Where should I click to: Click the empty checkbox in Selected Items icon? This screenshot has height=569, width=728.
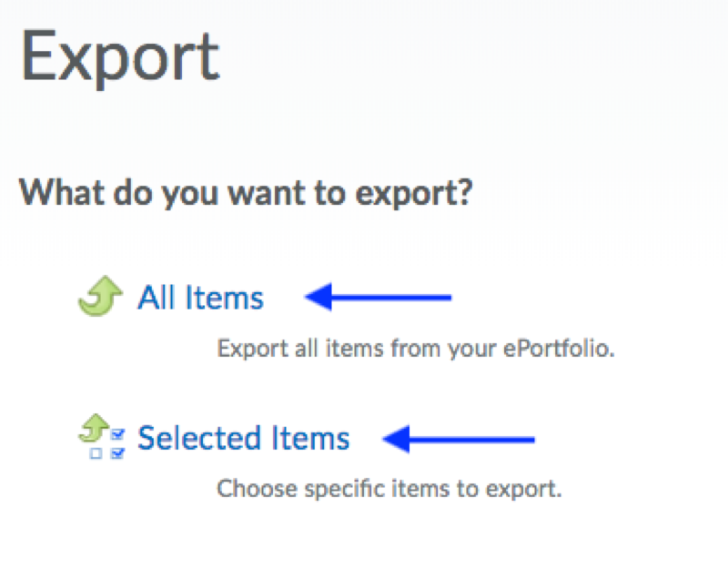[x=95, y=452]
